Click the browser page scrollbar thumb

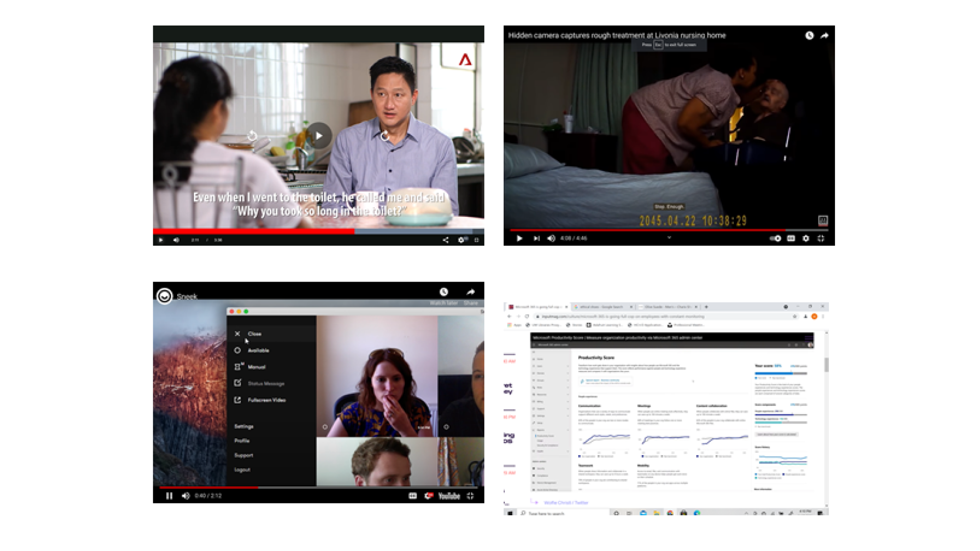[x=826, y=365]
